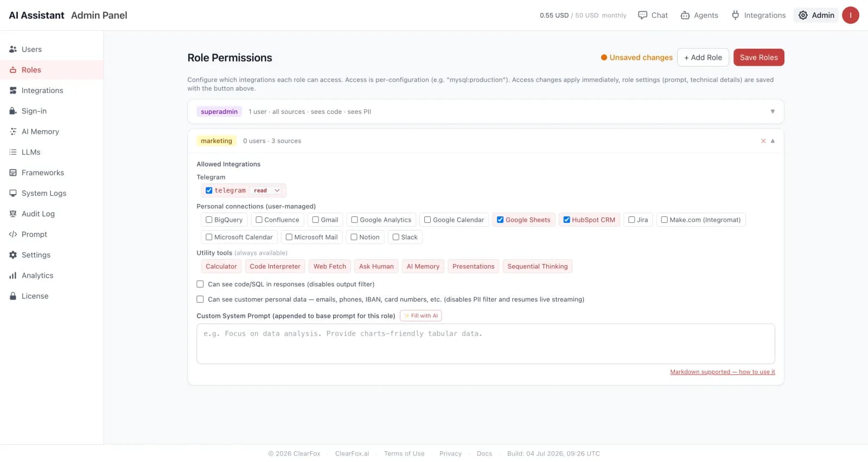This screenshot has height=462, width=868.
Task: Uncheck the HubSpot CRM checkbox
Action: pyautogui.click(x=566, y=220)
